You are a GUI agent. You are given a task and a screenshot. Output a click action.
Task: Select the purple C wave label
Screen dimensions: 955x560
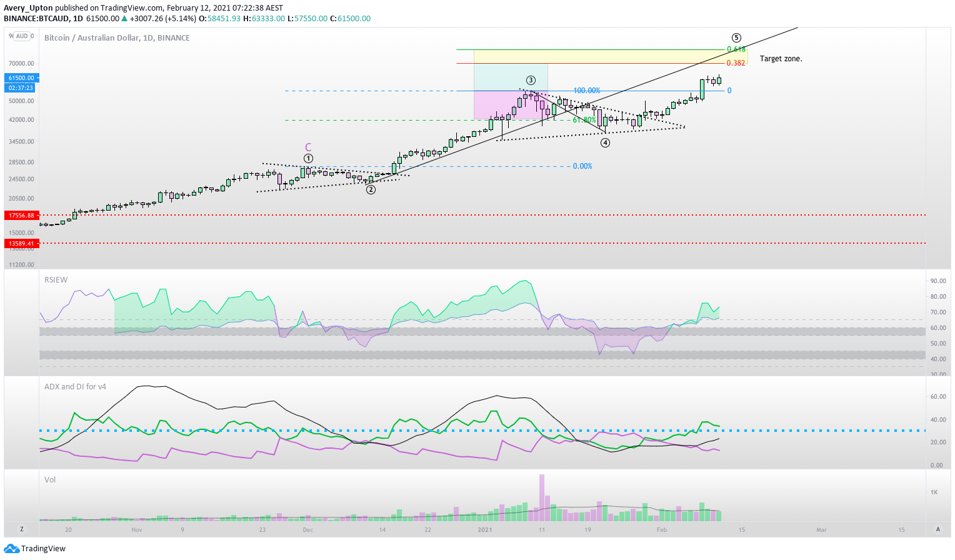click(308, 147)
